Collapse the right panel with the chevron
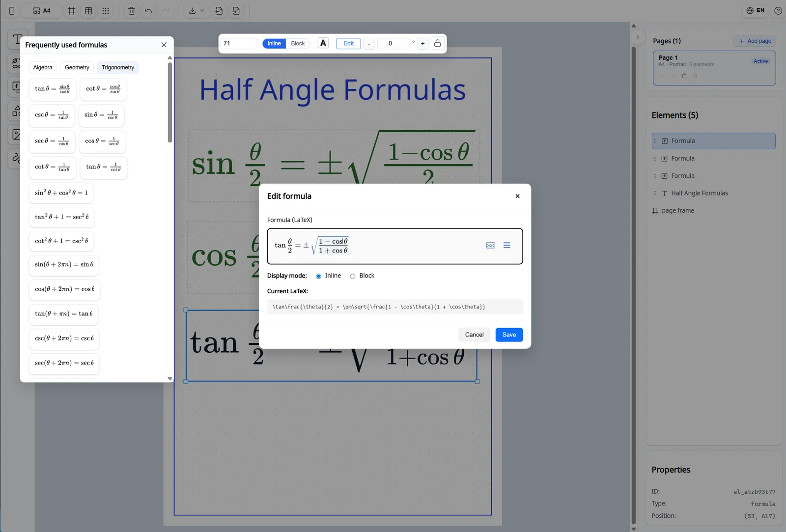 tap(638, 37)
